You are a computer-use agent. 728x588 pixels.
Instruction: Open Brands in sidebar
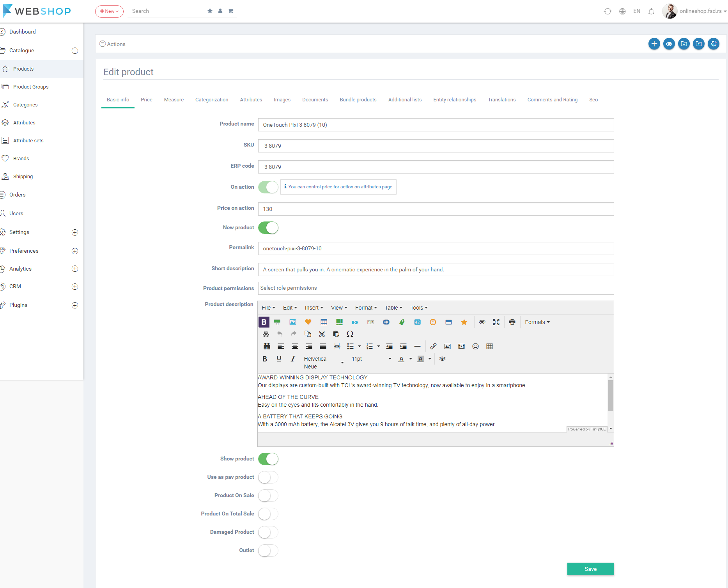point(21,158)
